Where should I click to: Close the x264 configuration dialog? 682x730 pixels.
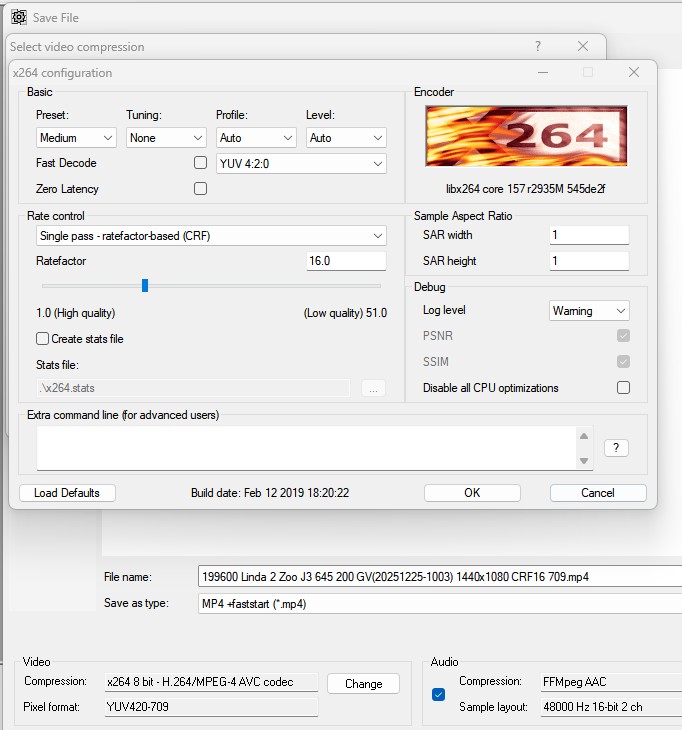[x=634, y=72]
